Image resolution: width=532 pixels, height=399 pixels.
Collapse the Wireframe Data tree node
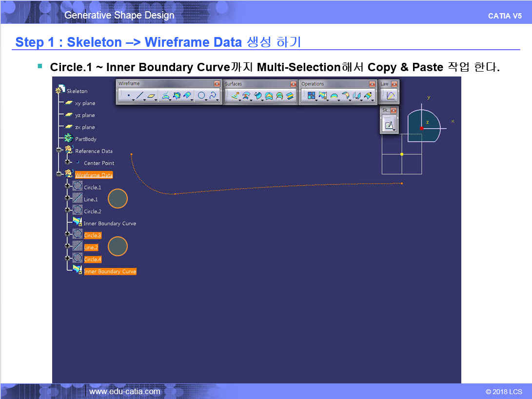click(x=59, y=174)
